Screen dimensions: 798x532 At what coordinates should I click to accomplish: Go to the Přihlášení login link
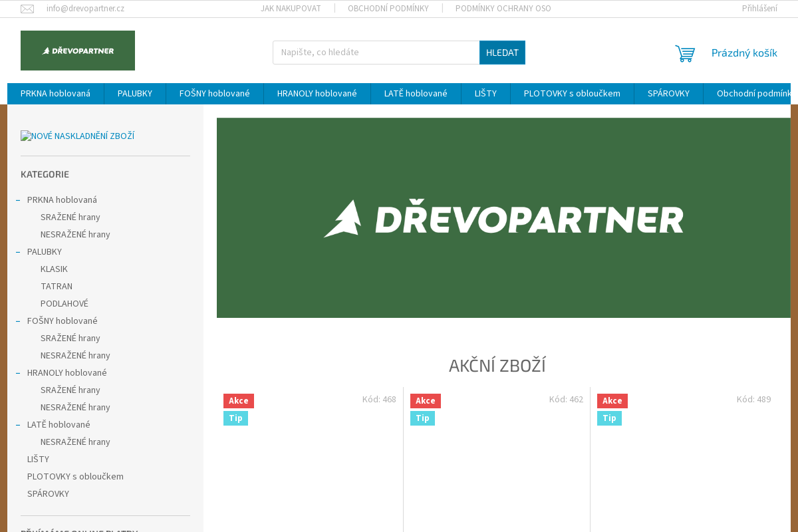click(x=759, y=9)
